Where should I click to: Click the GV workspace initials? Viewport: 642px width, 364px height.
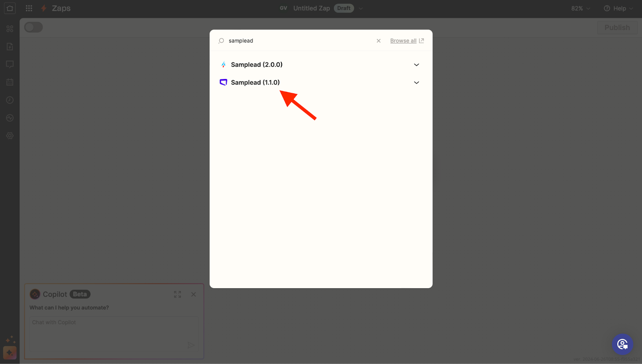pos(283,8)
